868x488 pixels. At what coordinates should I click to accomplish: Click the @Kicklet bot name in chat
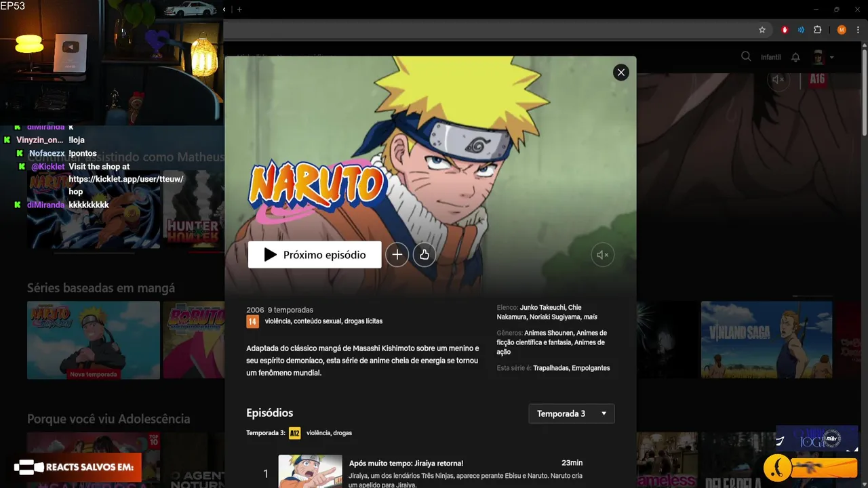tap(47, 167)
